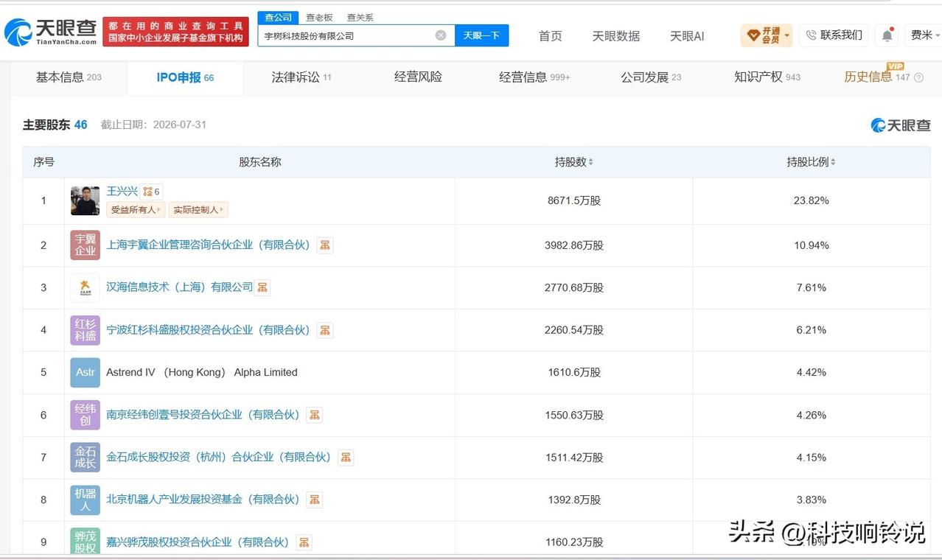Open the 公司发展 tab

point(651,77)
